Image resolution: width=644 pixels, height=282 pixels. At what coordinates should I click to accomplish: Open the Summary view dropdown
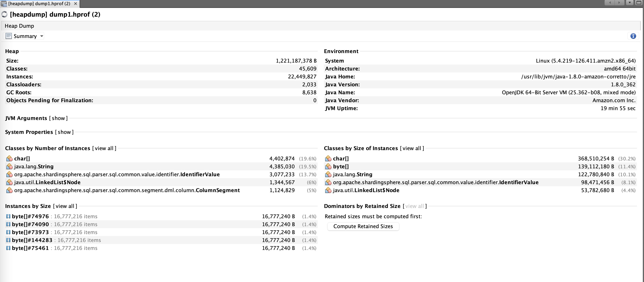click(x=41, y=36)
